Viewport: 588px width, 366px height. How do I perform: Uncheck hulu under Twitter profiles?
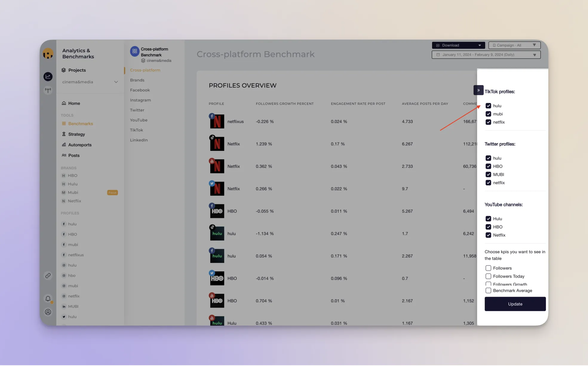point(488,158)
